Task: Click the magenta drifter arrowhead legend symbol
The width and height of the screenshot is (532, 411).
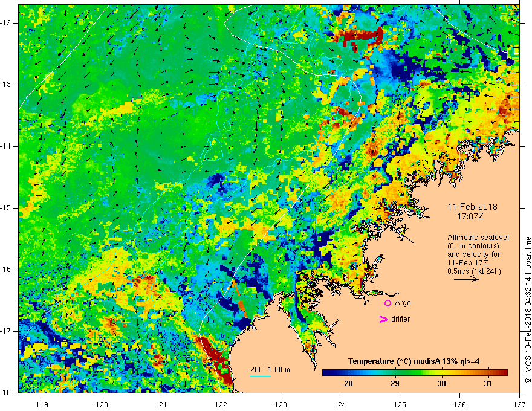Action: 383,319
